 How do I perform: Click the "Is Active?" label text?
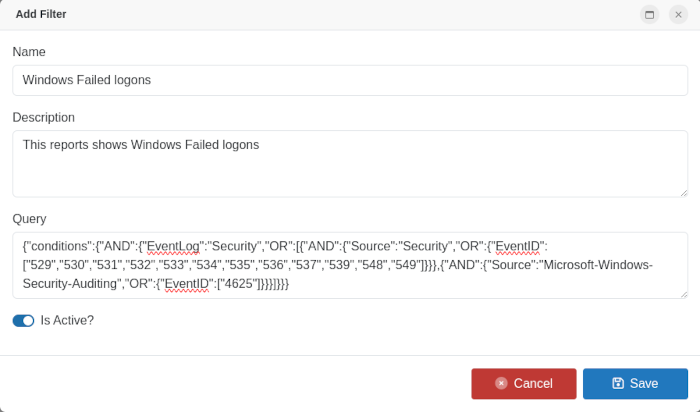click(67, 320)
